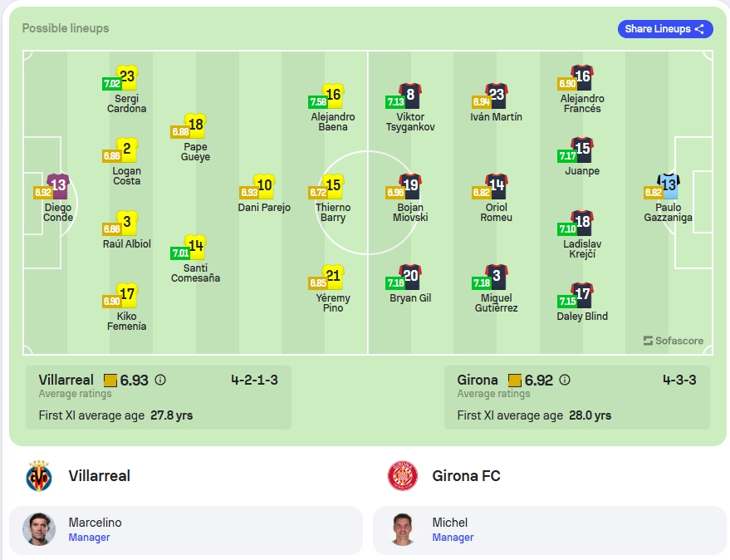The image size is (730, 560).
Task: Click the Villarreal team name heading
Action: pyautogui.click(x=99, y=476)
